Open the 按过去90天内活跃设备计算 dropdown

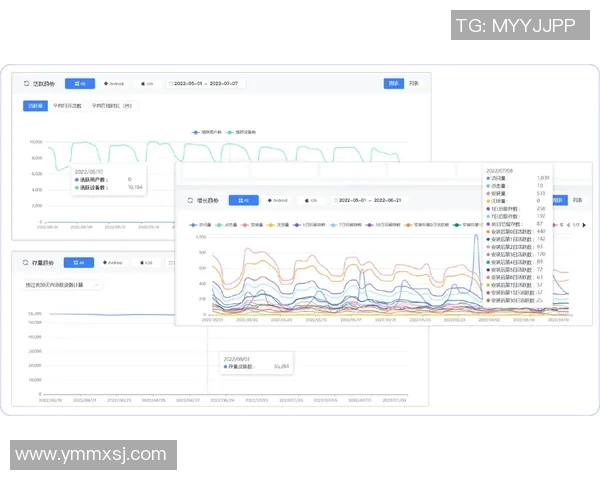click(x=62, y=285)
